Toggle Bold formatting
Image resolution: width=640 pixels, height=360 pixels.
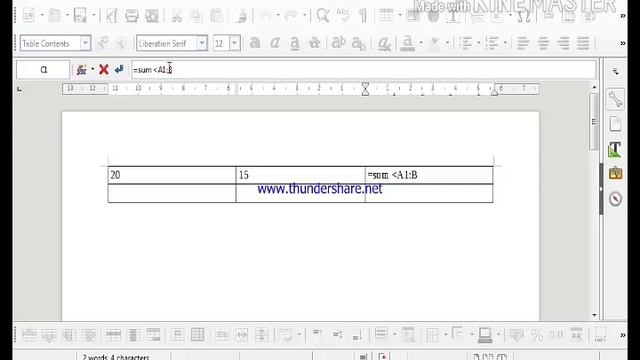click(255, 43)
